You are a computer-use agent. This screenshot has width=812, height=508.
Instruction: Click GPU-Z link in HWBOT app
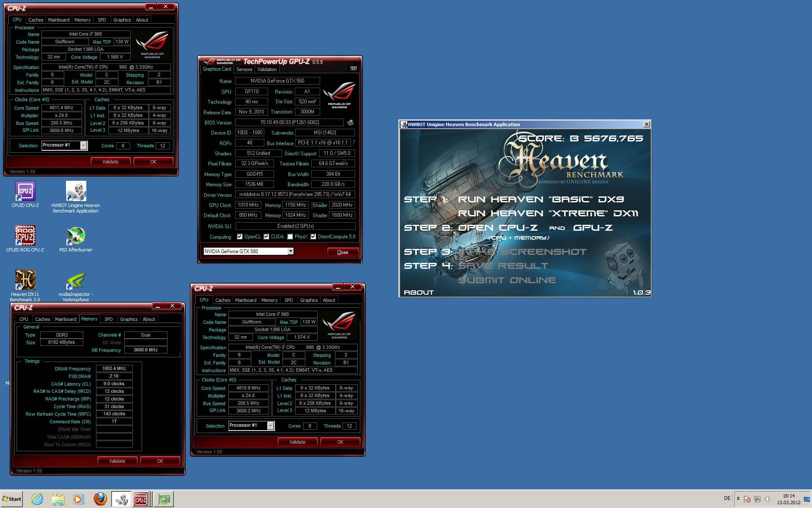point(593,228)
